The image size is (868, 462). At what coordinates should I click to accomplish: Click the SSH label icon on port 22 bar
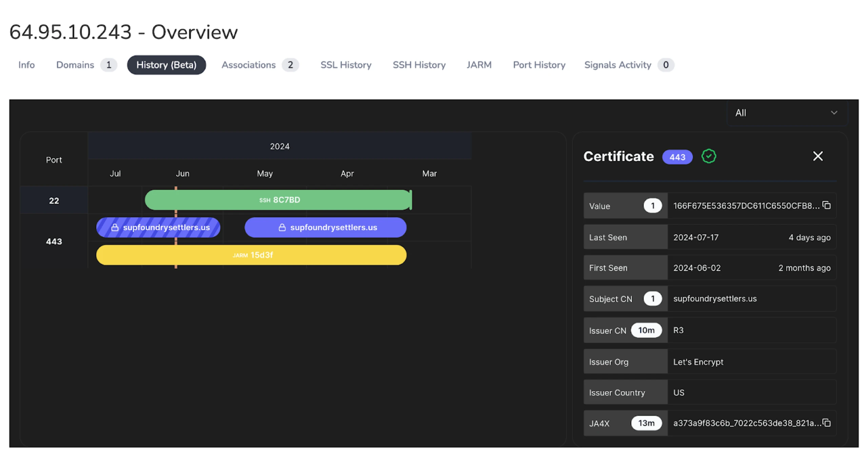263,199
